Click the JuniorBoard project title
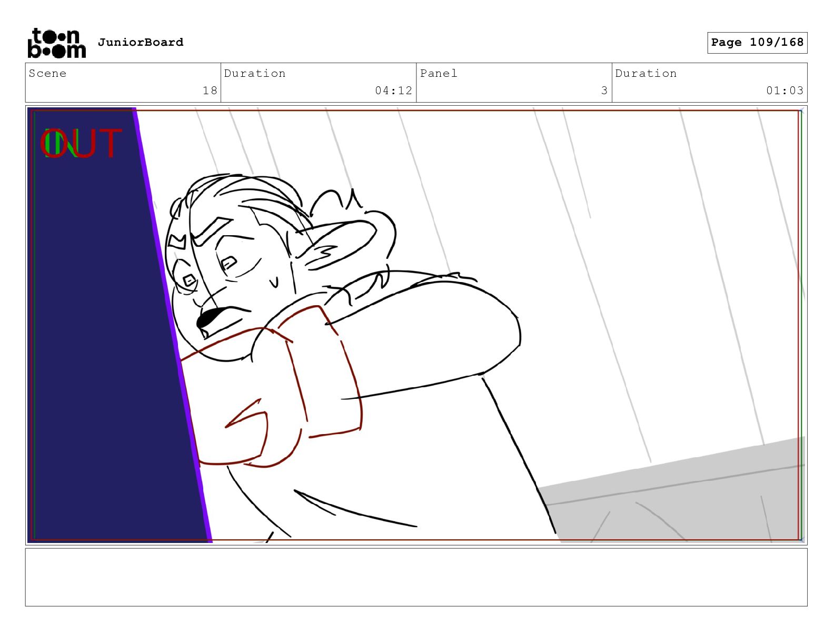This screenshot has height=644, width=834. point(141,42)
